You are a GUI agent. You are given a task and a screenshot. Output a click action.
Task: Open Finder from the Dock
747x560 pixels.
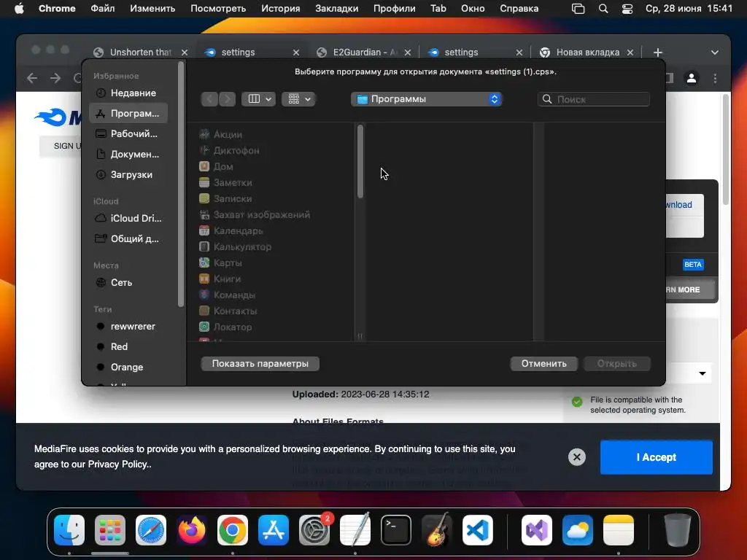click(69, 530)
